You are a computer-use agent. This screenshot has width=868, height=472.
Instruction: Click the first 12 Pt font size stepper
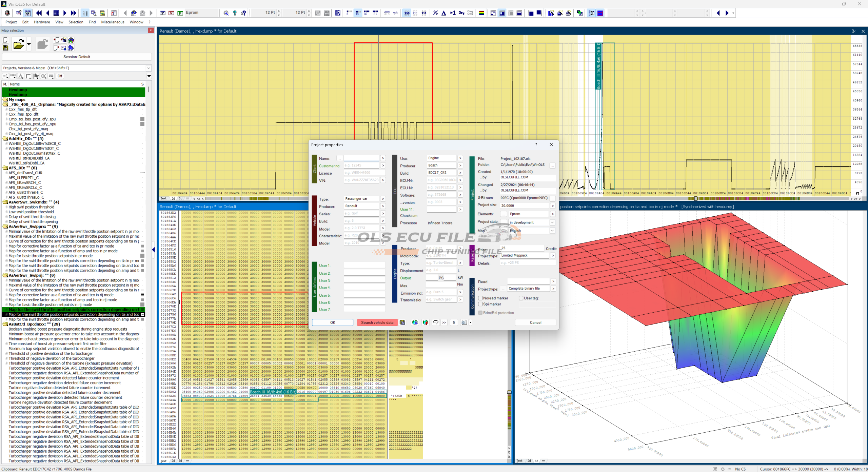click(x=279, y=13)
